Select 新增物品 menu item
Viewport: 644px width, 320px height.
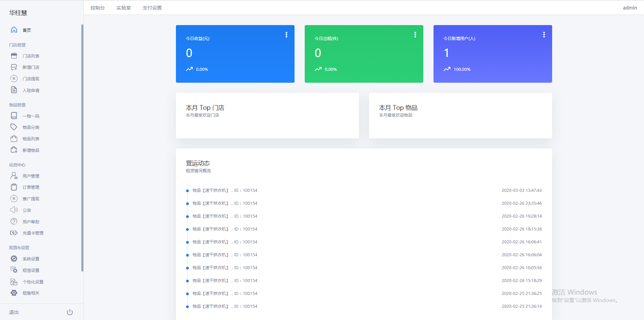pos(31,151)
